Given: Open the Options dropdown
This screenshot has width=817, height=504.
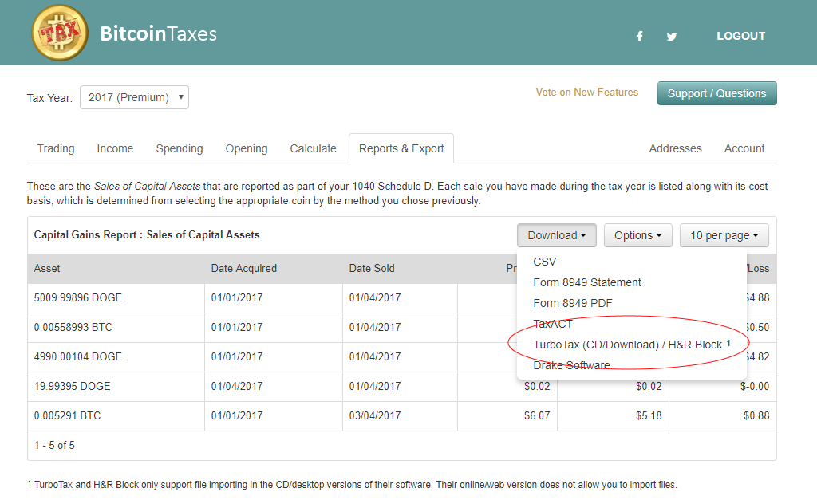Looking at the screenshot, I should pyautogui.click(x=638, y=235).
